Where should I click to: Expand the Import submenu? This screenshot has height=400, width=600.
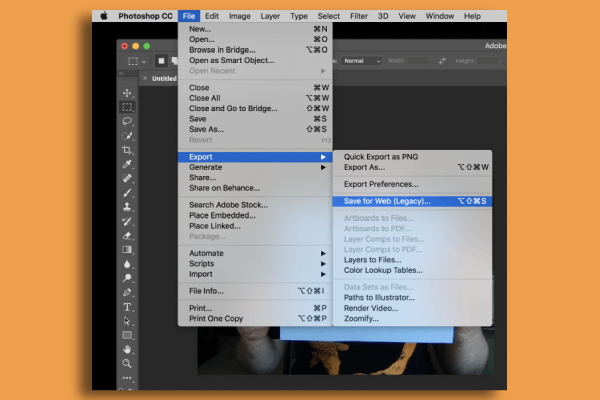(x=255, y=274)
